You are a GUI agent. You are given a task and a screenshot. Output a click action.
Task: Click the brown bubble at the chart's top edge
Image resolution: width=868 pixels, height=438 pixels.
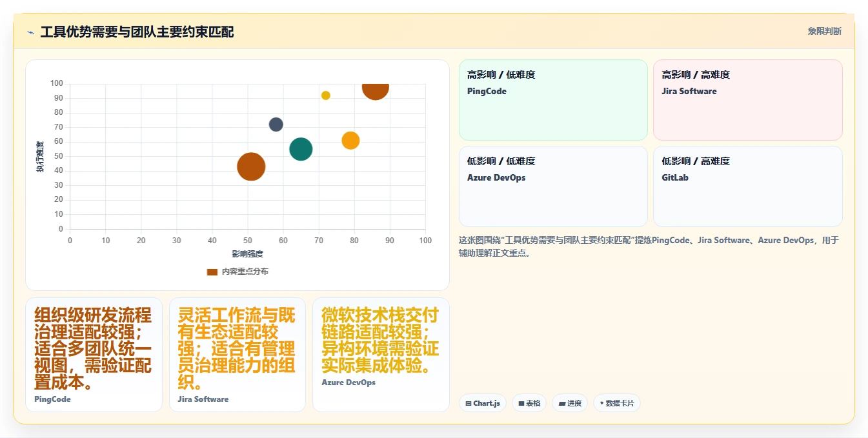click(x=376, y=90)
